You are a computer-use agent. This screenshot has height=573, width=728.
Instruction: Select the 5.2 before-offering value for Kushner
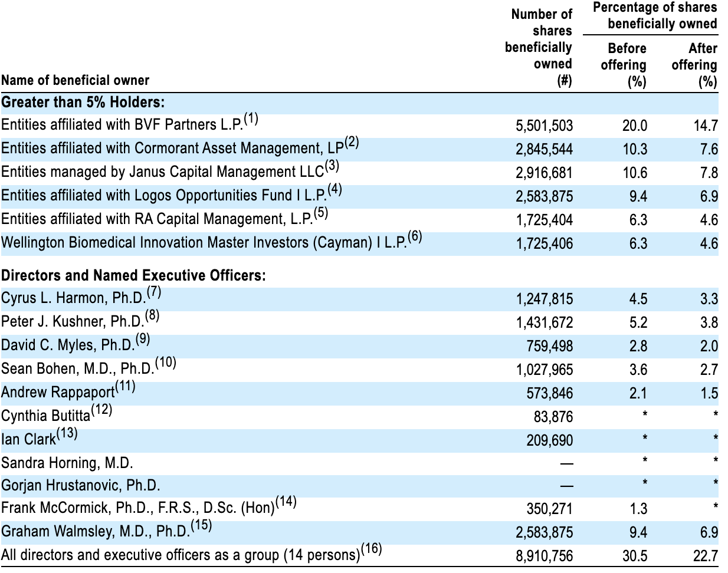pyautogui.click(x=638, y=322)
